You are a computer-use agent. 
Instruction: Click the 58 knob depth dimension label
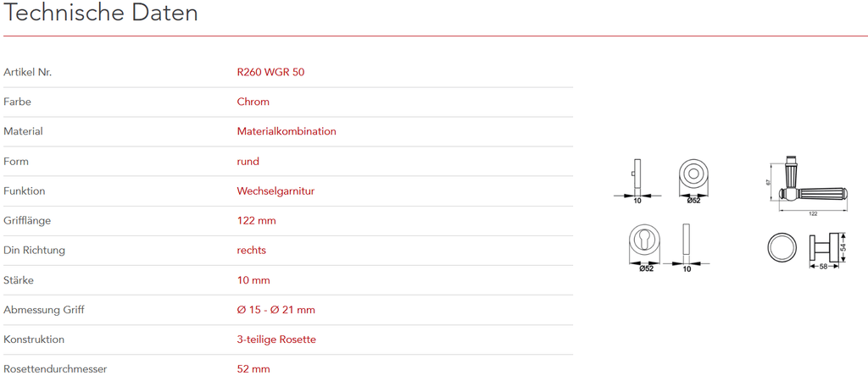pos(823,268)
